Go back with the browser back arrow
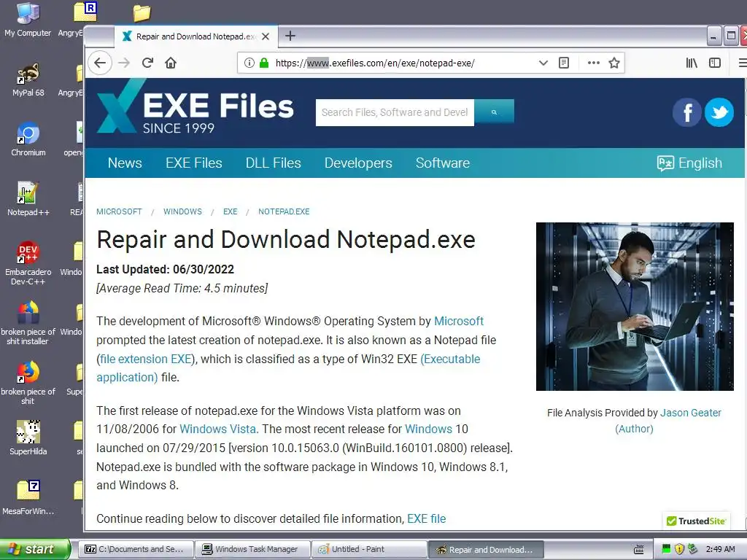Viewport: 747px width, 560px height. click(100, 63)
